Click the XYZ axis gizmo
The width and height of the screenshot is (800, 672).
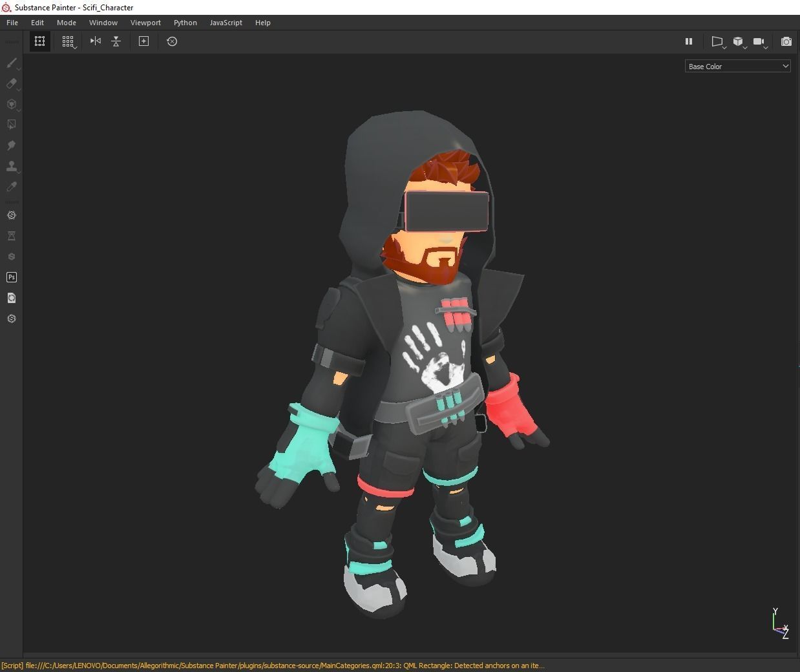pos(781,624)
